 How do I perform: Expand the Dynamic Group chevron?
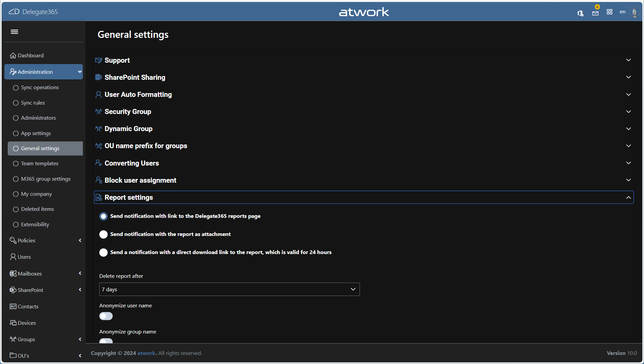tap(629, 129)
